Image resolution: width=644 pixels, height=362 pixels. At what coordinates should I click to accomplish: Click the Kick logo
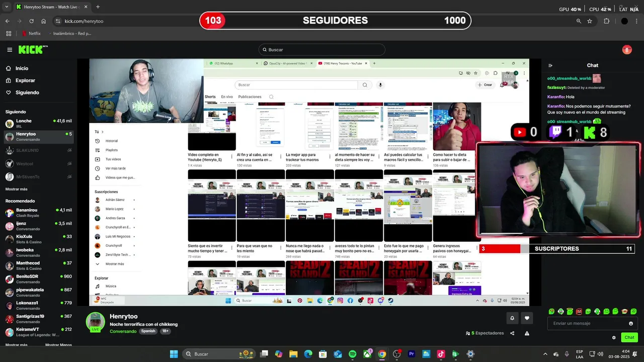(32, 49)
